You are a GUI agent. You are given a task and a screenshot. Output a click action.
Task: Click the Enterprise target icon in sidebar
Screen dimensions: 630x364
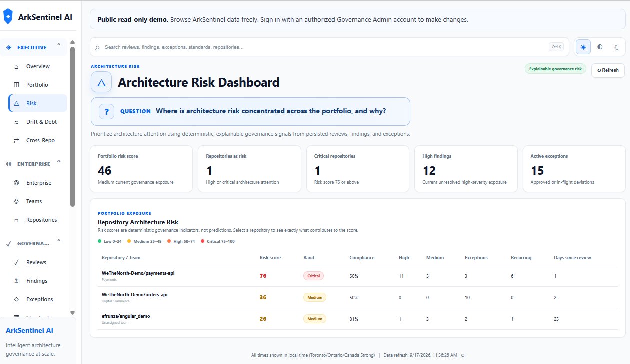coord(16,183)
